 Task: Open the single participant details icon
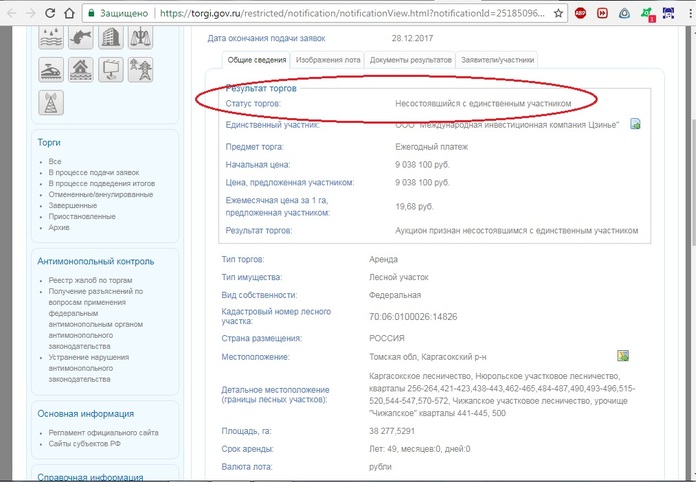(634, 124)
